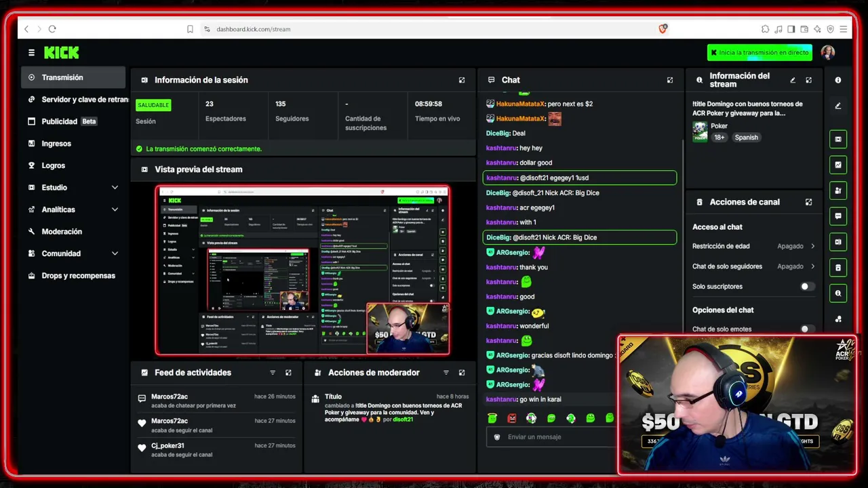Toggle stream information widget in right rail
Viewport: 868px width, 488px height.
[x=838, y=293]
